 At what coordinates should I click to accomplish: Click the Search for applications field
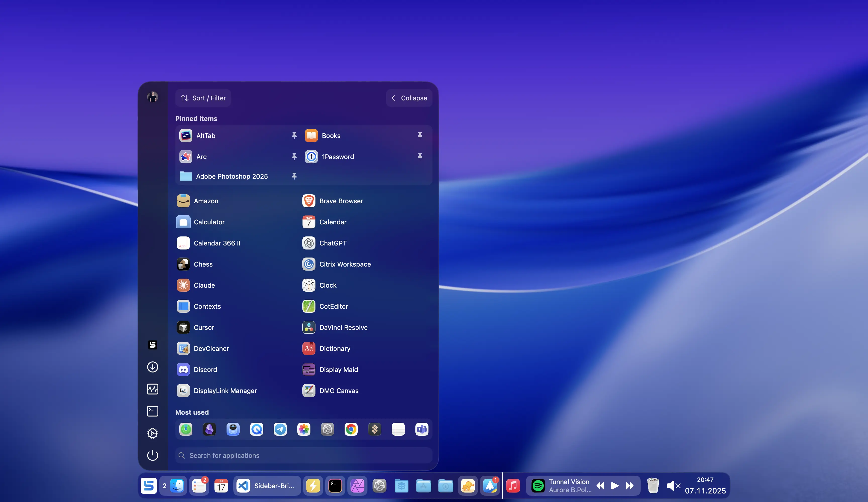pyautogui.click(x=303, y=455)
